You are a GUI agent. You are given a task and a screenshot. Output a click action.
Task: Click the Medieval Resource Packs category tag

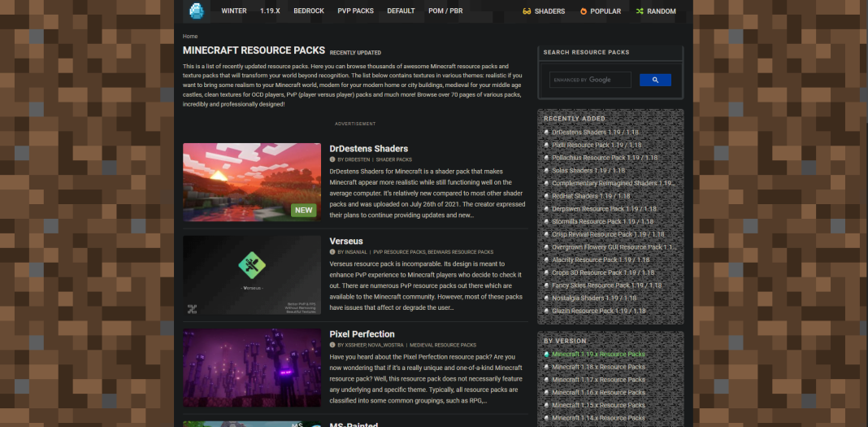tap(443, 345)
